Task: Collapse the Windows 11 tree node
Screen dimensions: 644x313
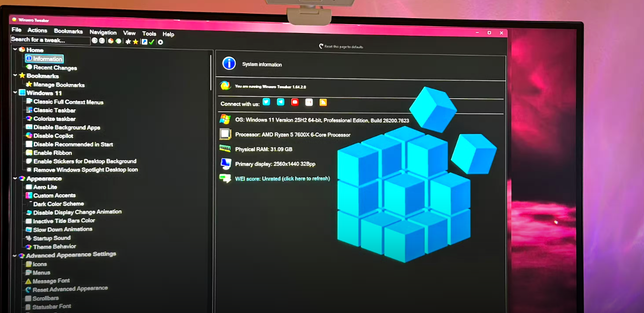Action: (x=15, y=93)
